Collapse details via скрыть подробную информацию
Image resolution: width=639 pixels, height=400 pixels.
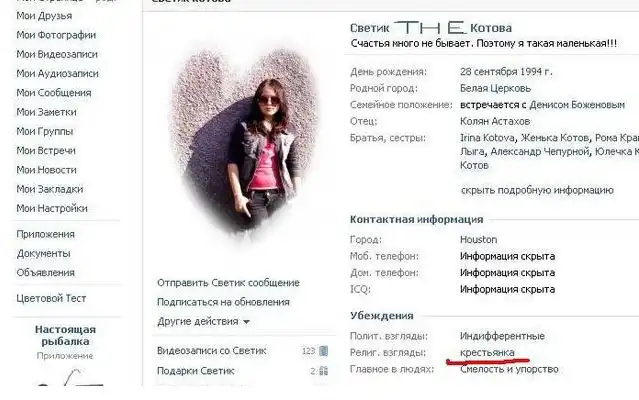coord(537,190)
